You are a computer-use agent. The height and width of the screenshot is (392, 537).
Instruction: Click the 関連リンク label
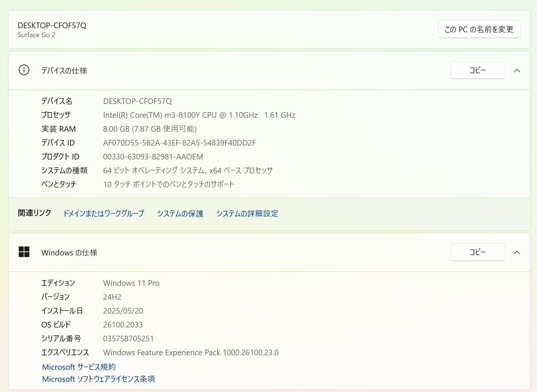pyautogui.click(x=34, y=213)
